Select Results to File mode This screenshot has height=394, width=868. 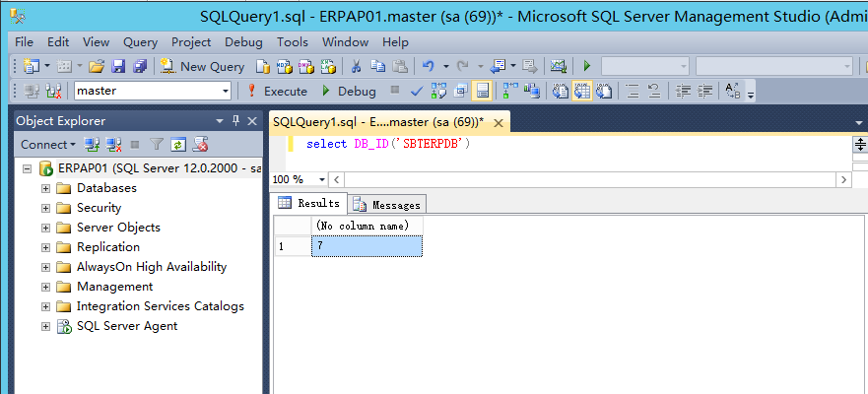[x=604, y=91]
